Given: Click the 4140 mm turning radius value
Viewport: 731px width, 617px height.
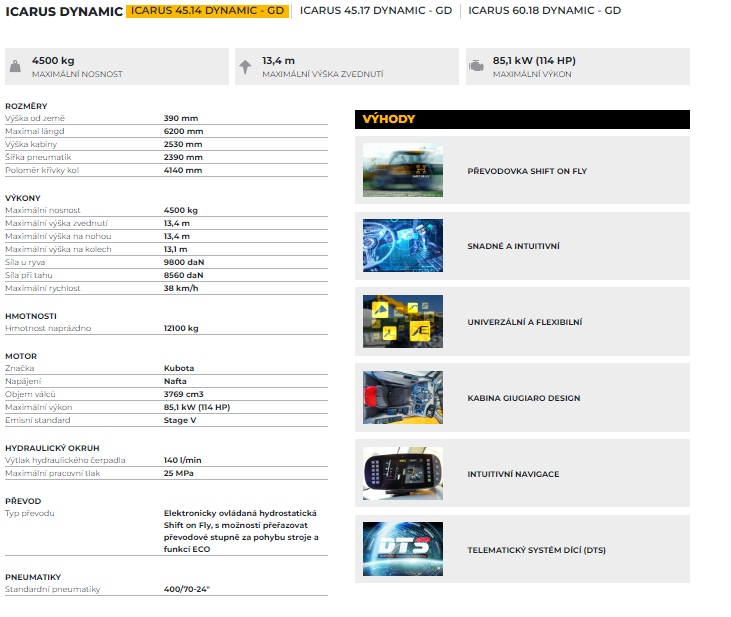Looking at the screenshot, I should pyautogui.click(x=183, y=171).
